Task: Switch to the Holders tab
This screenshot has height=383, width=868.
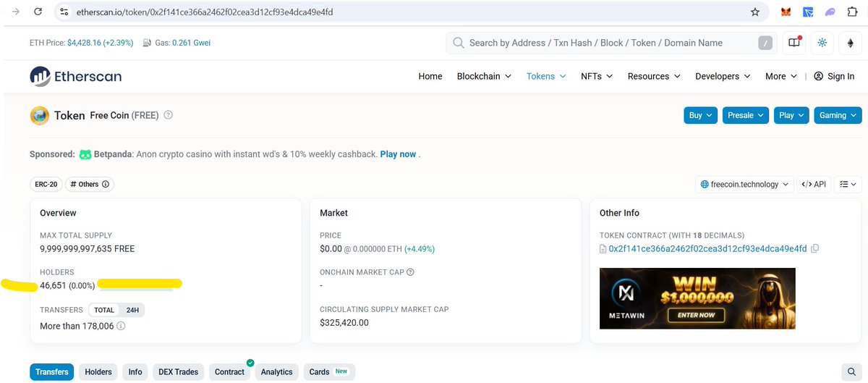Action: click(x=98, y=372)
